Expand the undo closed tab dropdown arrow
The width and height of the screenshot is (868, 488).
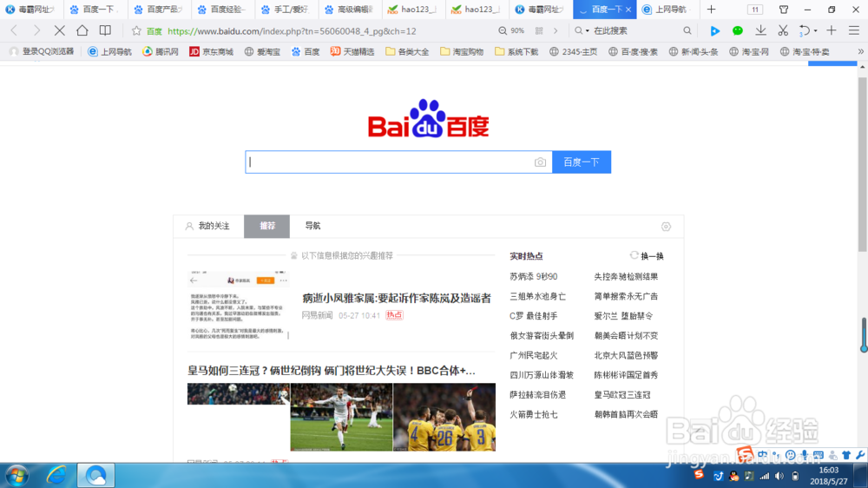point(815,31)
